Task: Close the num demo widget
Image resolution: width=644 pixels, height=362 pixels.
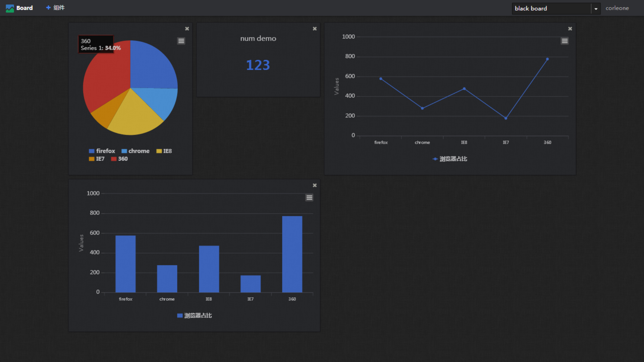Action: (315, 29)
